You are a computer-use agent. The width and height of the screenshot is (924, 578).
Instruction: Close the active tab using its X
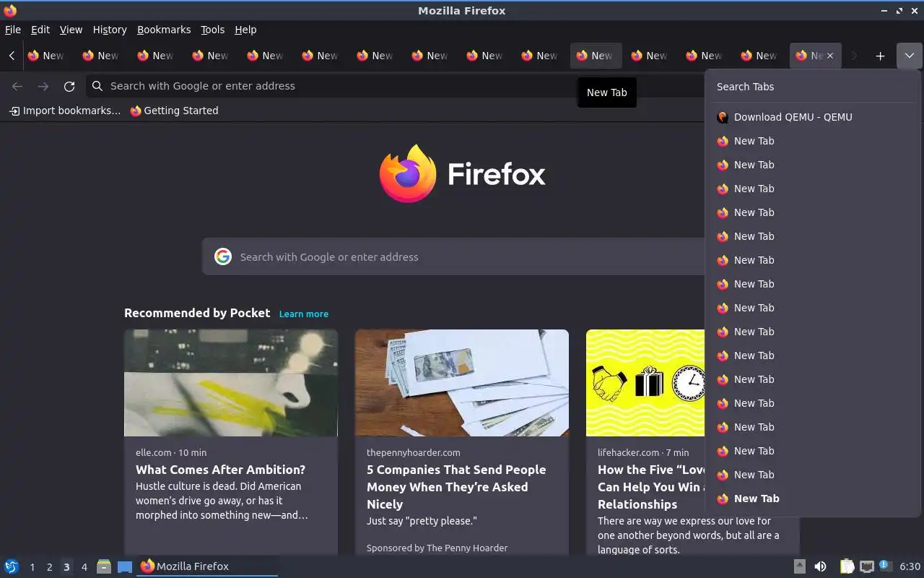pos(829,56)
